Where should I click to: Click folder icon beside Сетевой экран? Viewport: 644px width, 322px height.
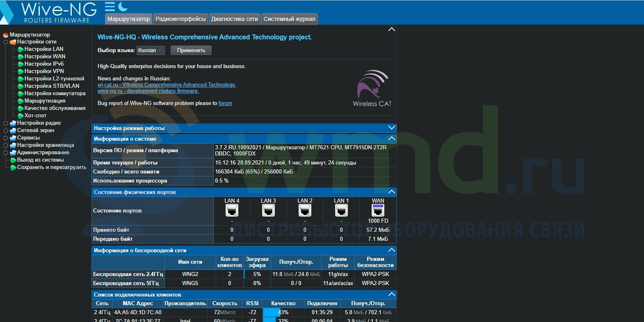[13, 130]
